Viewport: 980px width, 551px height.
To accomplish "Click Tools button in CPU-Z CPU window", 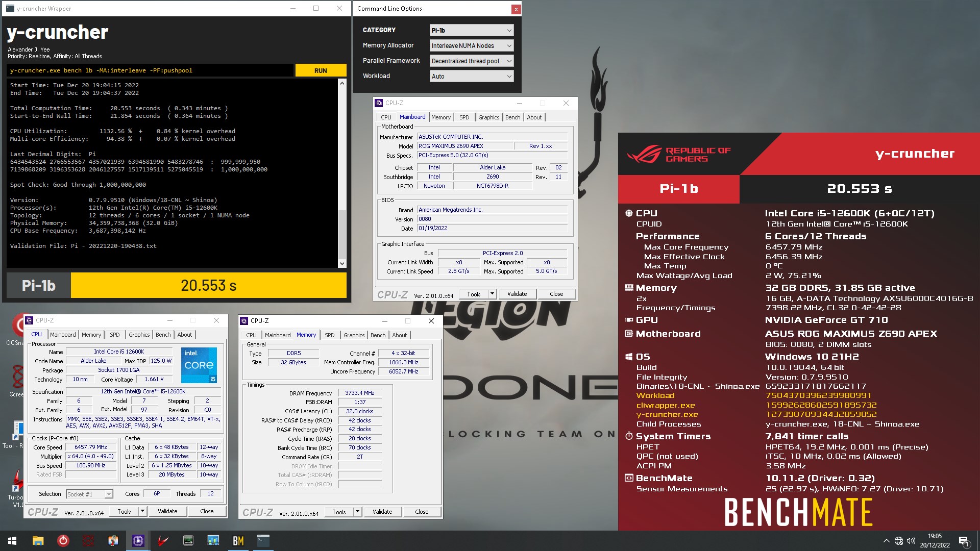I will point(124,511).
